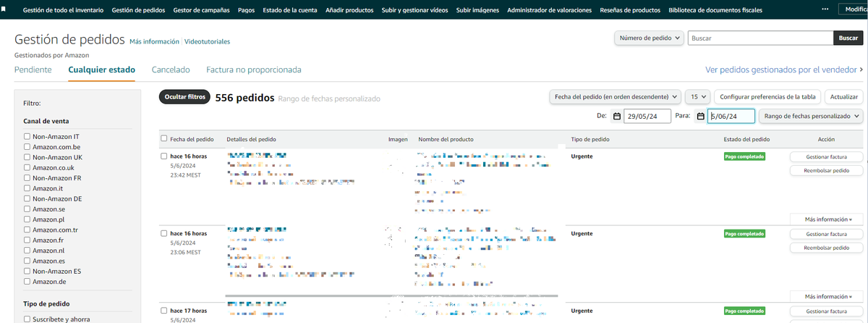868x323 pixels.
Task: Click Gestionar factura for hace 17 horas order
Action: 826,311
